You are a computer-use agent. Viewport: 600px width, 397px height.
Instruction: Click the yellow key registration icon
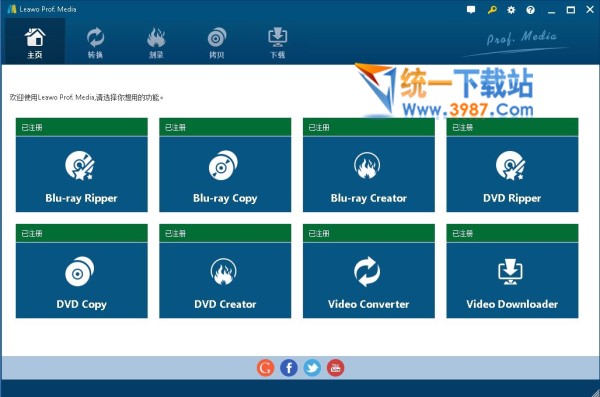pos(492,10)
